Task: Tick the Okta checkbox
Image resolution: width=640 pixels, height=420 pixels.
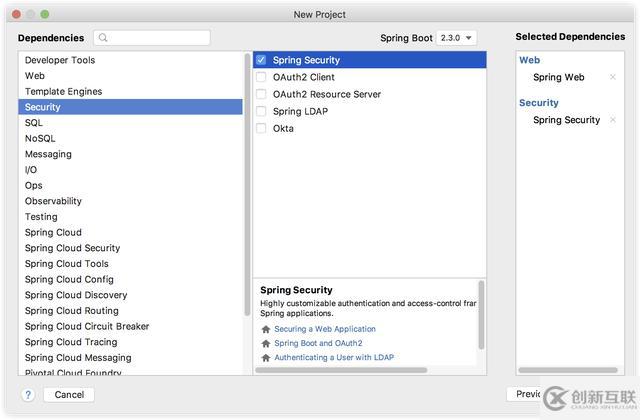Action: coord(261,128)
